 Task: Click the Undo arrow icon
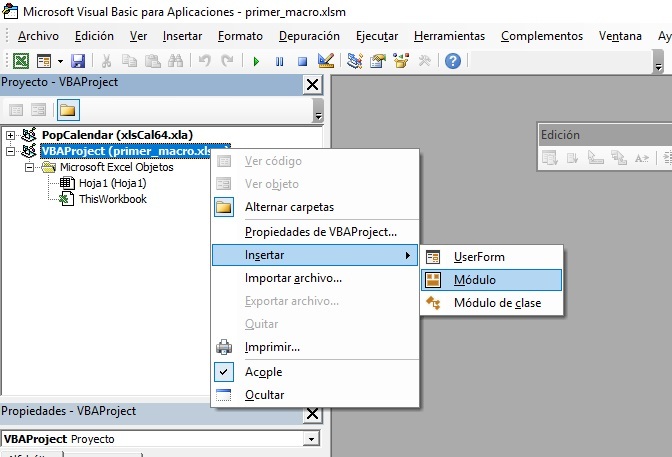coord(204,61)
